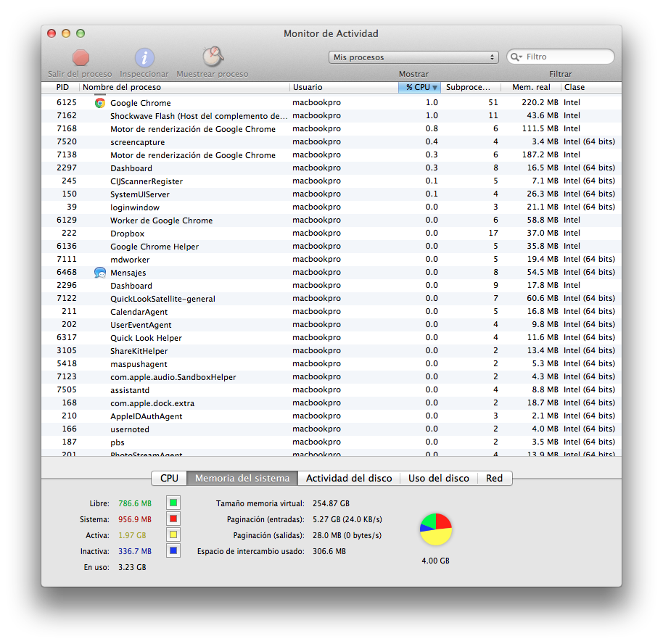Select the com.apple.dock.extra process
Viewport: 663px width, 644px height.
(331, 403)
